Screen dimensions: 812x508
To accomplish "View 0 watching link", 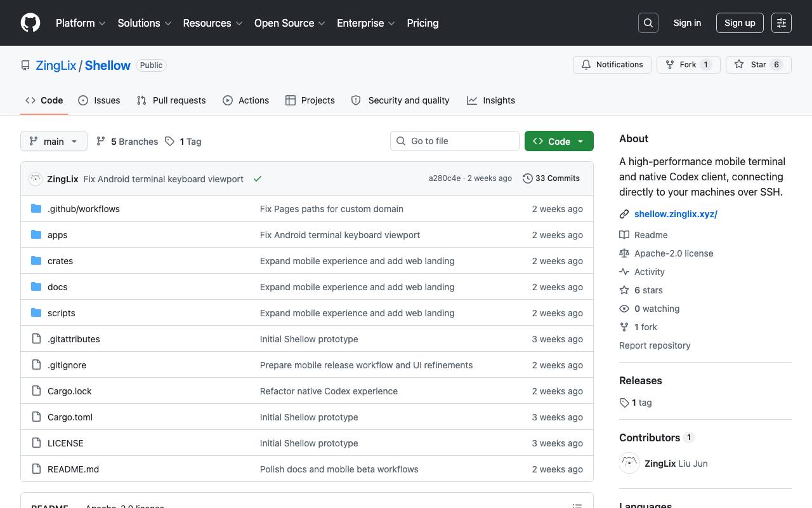I will click(650, 309).
